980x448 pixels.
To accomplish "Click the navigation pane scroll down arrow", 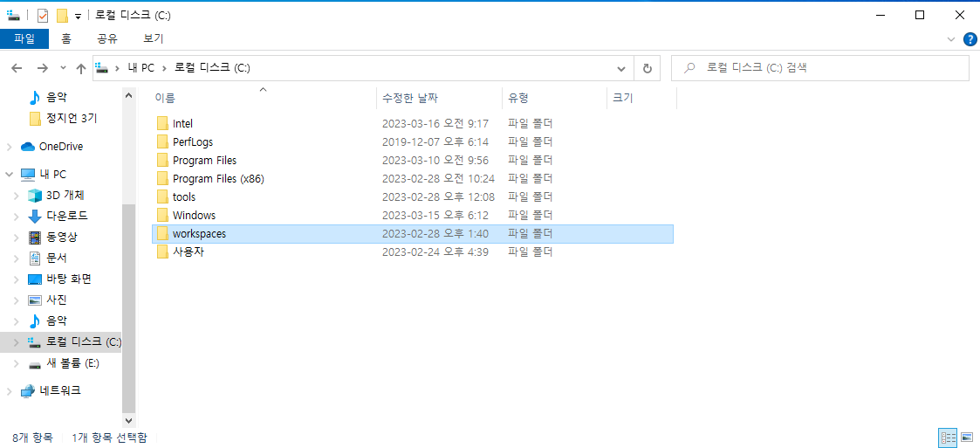I will [x=128, y=421].
